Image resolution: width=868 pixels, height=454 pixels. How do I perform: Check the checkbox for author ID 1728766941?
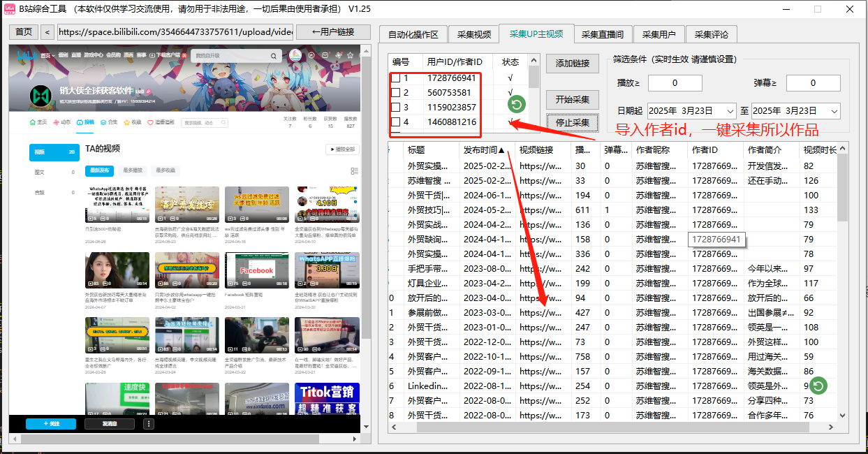coord(396,78)
